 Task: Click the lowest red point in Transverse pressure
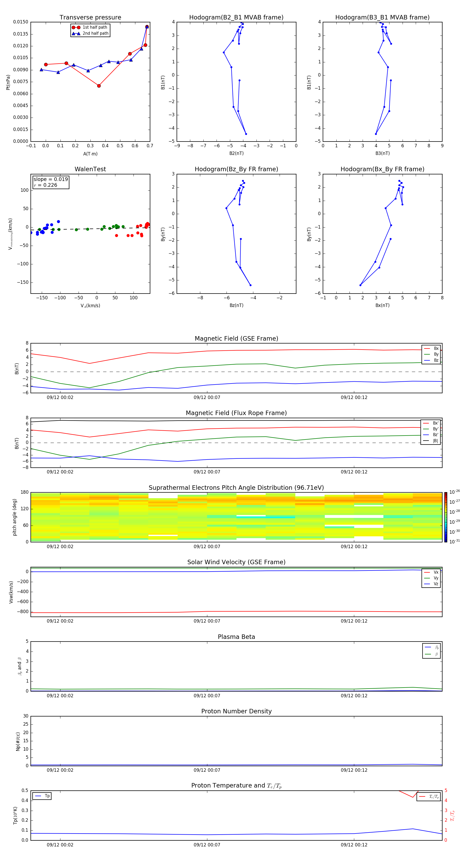[99, 86]
